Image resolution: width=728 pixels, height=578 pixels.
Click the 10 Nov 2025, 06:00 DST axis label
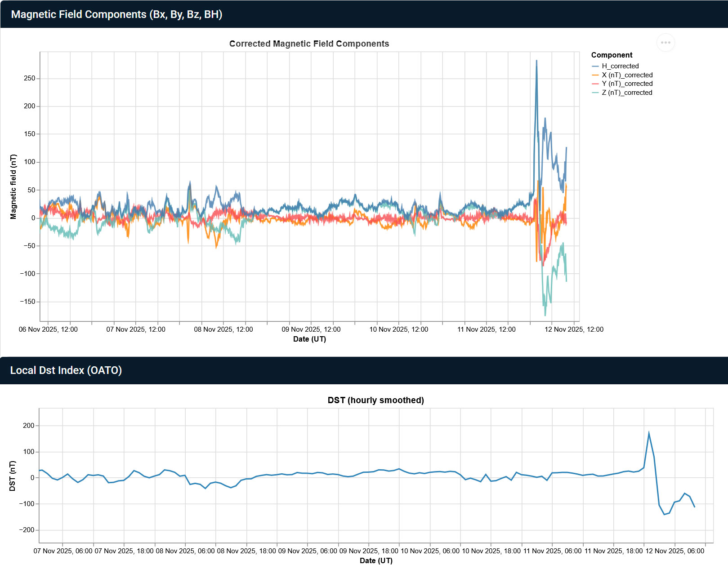pos(430,551)
